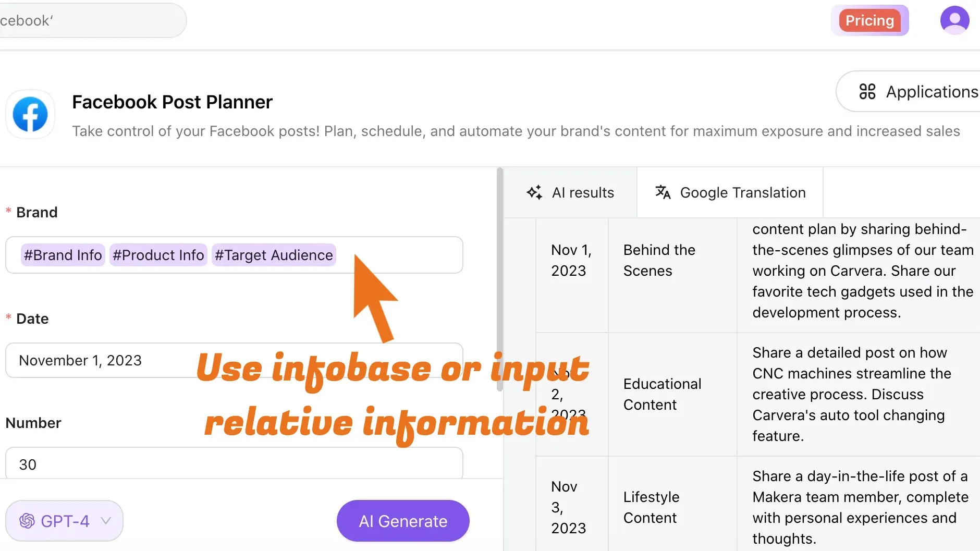
Task: Switch to the AI results tab
Action: pos(570,192)
